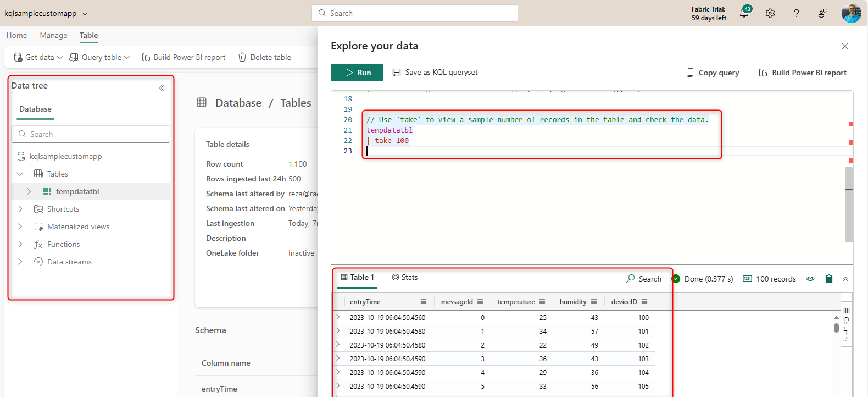Switch to the Stats tab
Image resolution: width=868 pixels, height=397 pixels.
click(x=405, y=278)
